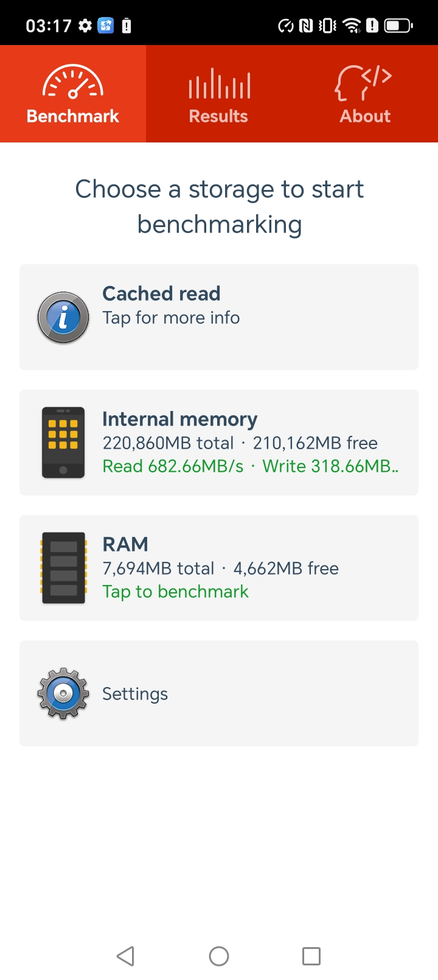The height and width of the screenshot is (980, 438).
Task: Tap the NFC icon in status bar
Action: click(306, 26)
